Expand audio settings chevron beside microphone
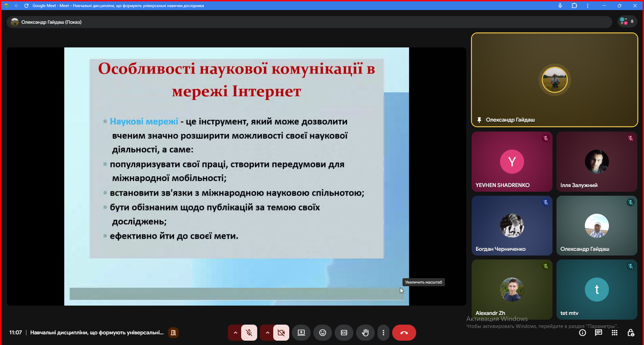The height and width of the screenshot is (345, 644). click(235, 333)
